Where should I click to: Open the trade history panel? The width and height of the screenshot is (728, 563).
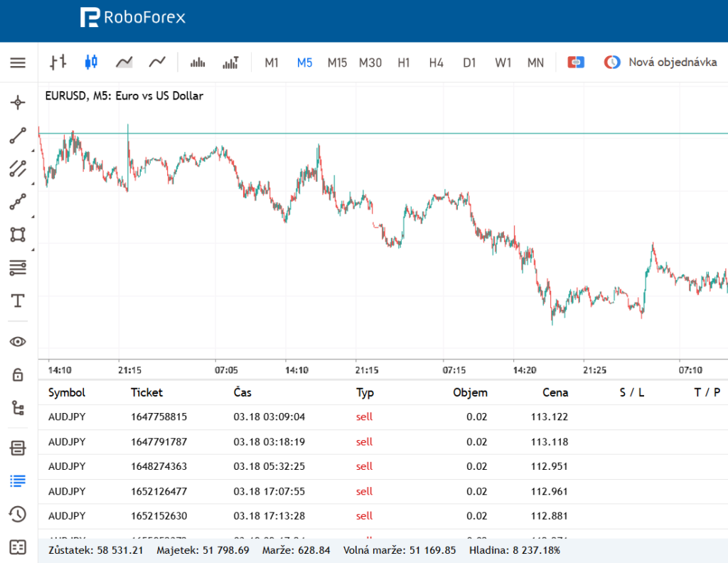point(18,514)
